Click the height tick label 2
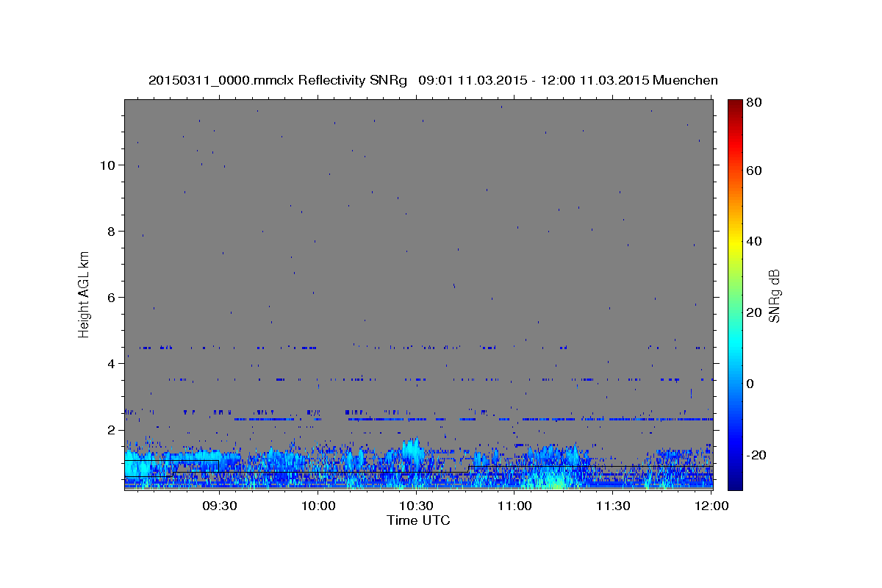 (110, 430)
